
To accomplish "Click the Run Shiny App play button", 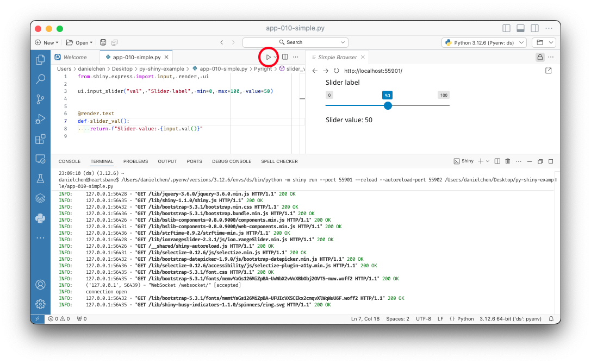I will coord(268,57).
